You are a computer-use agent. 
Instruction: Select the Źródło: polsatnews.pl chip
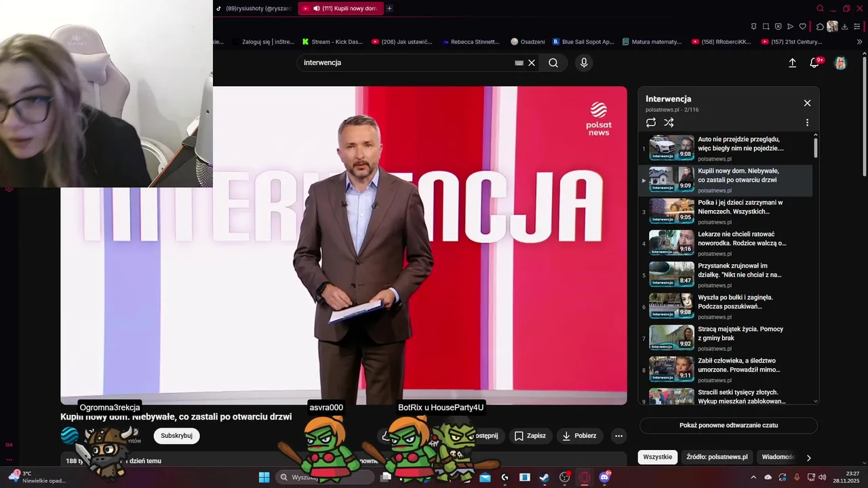(716, 457)
